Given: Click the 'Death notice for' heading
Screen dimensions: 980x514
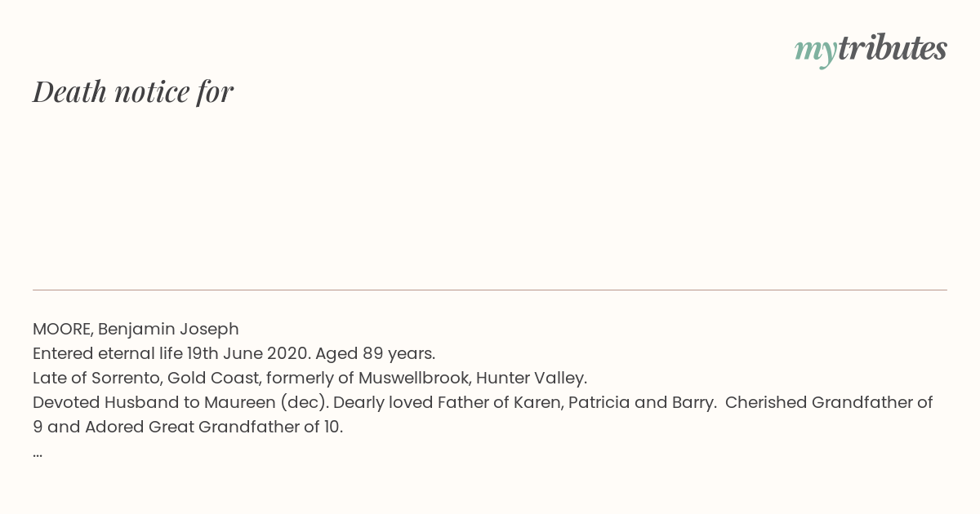Looking at the screenshot, I should click(133, 91).
